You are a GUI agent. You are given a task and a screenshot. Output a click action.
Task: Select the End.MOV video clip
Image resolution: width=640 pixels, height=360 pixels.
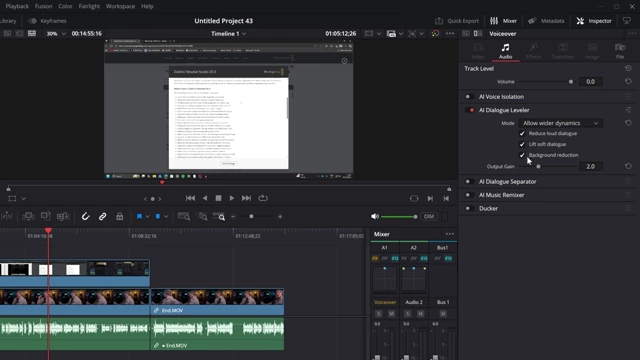tap(217, 302)
